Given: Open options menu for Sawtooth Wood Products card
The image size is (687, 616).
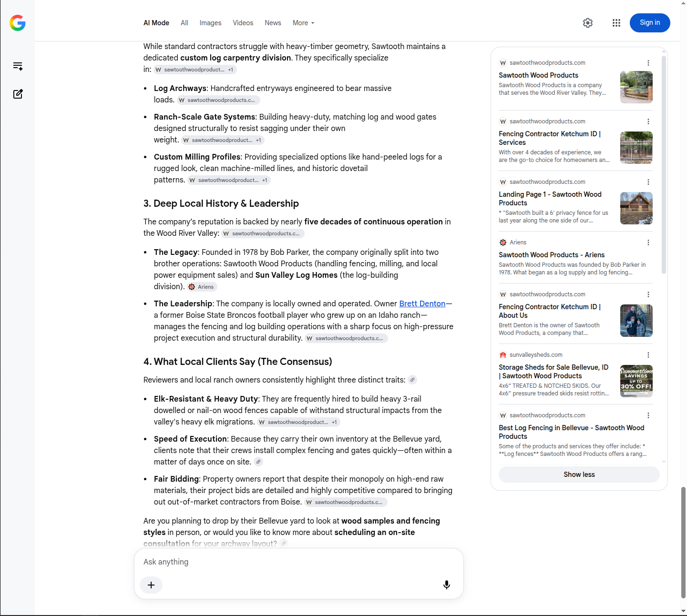Looking at the screenshot, I should [648, 63].
